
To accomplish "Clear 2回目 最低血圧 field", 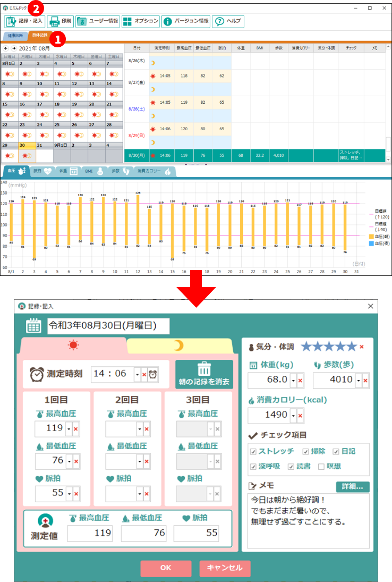I will [147, 461].
